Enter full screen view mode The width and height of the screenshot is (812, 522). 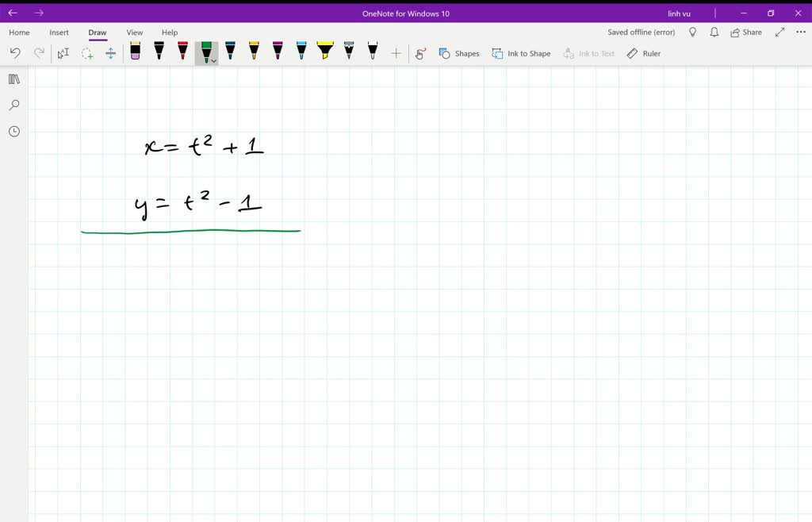tap(779, 32)
